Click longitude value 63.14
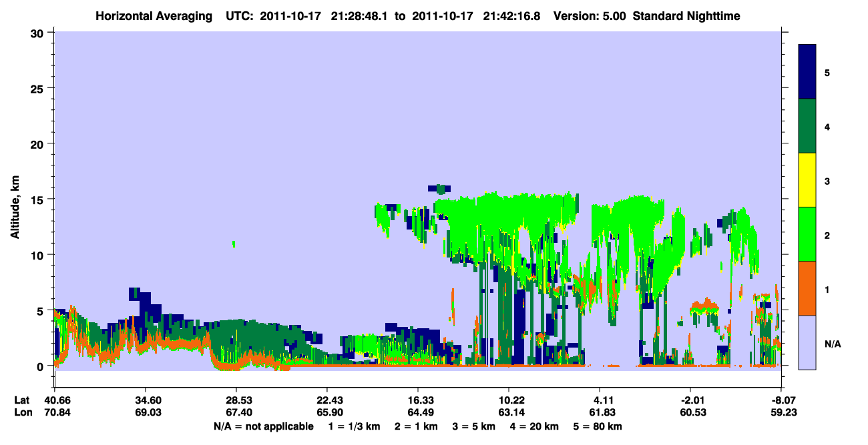This screenshot has width=868, height=445. pos(509,413)
